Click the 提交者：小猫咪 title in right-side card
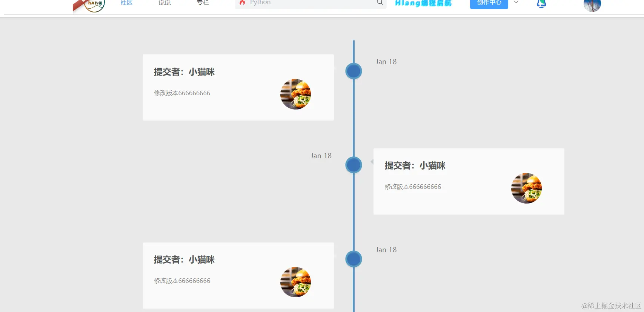Viewport: 644px width, 312px height. (415, 165)
